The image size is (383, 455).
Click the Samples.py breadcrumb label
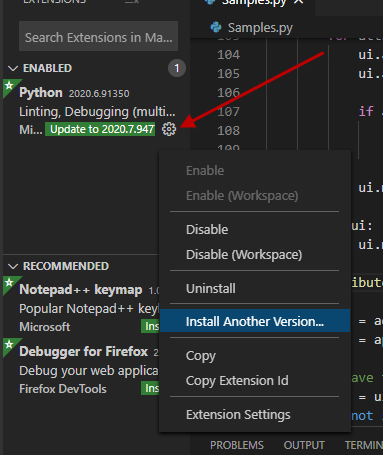click(x=260, y=28)
